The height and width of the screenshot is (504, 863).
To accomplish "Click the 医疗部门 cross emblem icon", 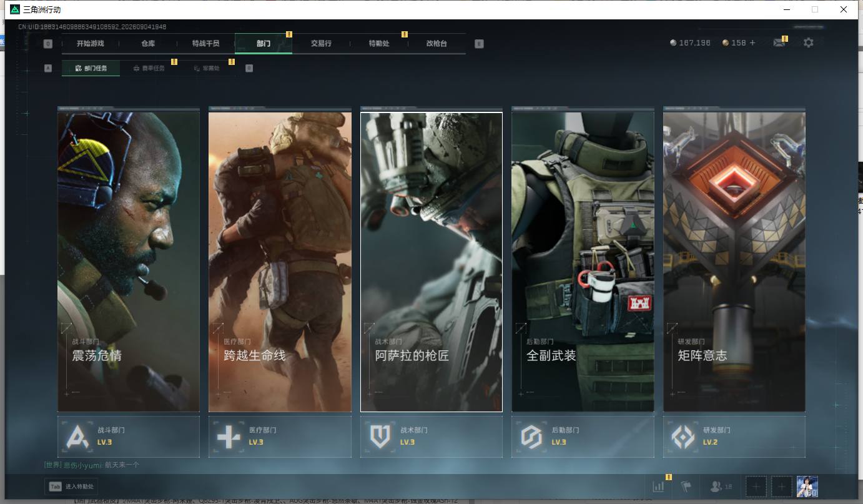I will (229, 437).
